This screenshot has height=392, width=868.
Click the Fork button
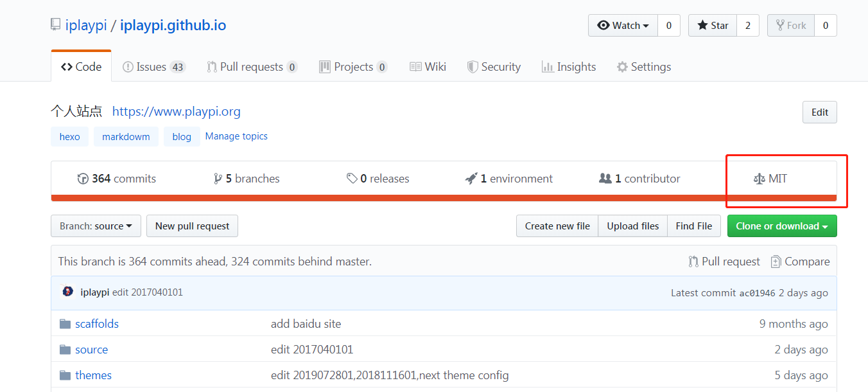pyautogui.click(x=791, y=26)
